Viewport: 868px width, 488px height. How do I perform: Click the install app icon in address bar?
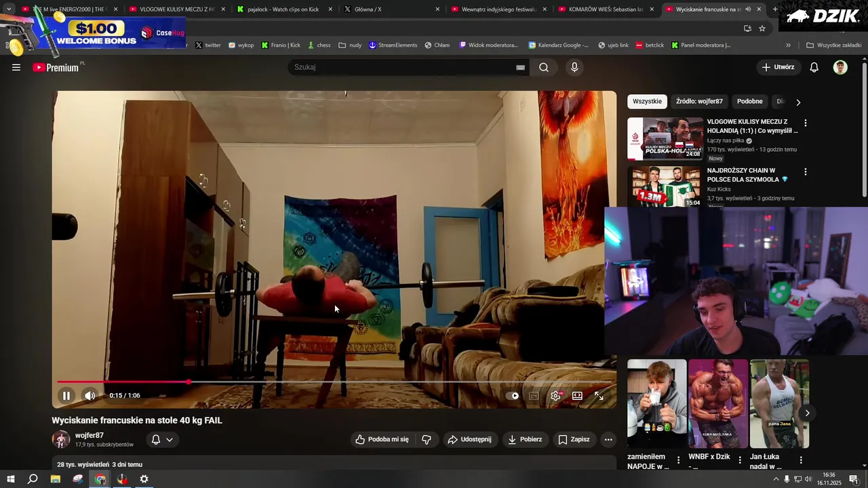(747, 28)
